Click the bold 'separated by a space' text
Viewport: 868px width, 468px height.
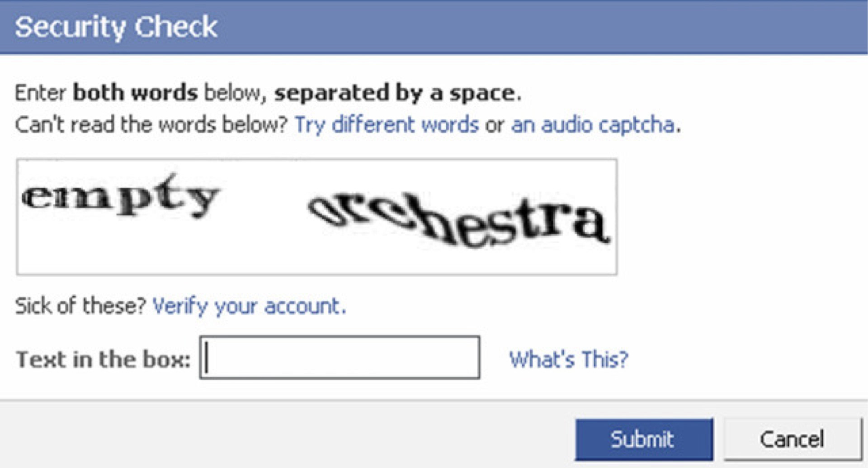396,93
